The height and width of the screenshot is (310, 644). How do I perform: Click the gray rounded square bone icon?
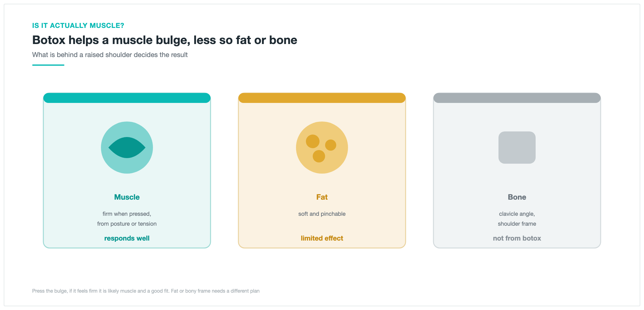click(517, 148)
